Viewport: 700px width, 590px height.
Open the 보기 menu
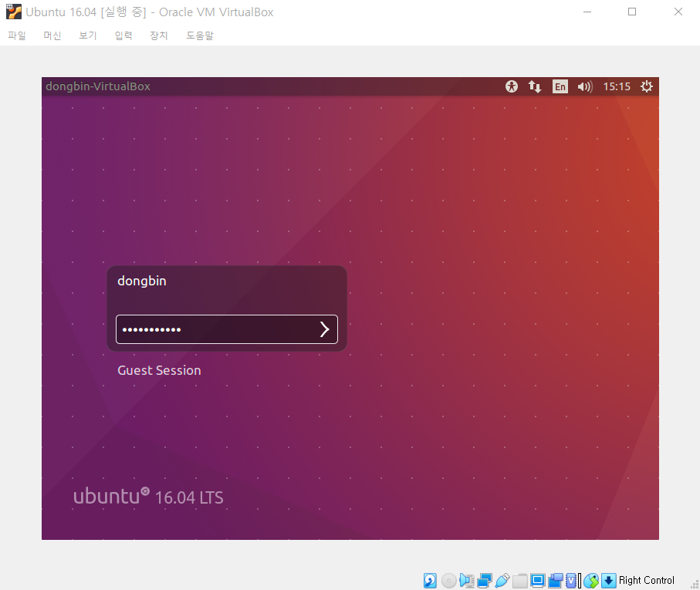coord(88,35)
